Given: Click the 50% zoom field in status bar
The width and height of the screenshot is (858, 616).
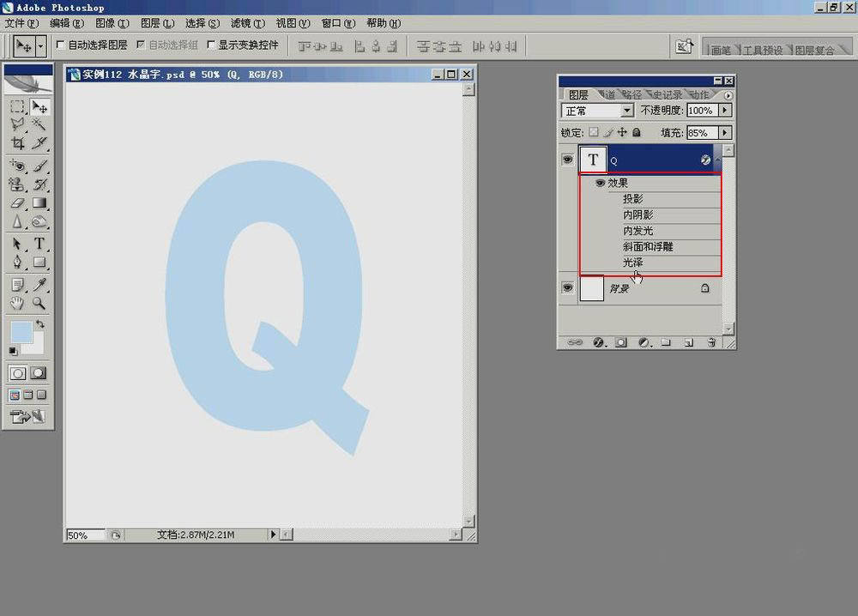Looking at the screenshot, I should click(x=83, y=534).
